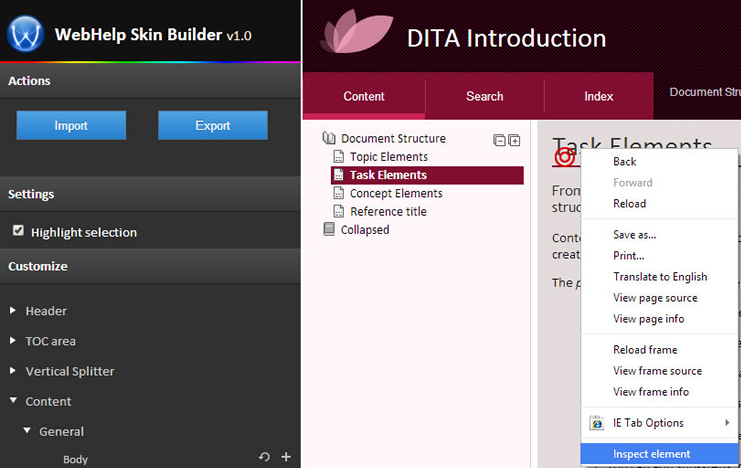Choose Inspect element from context menu
The width and height of the screenshot is (741, 468).
tap(659, 454)
